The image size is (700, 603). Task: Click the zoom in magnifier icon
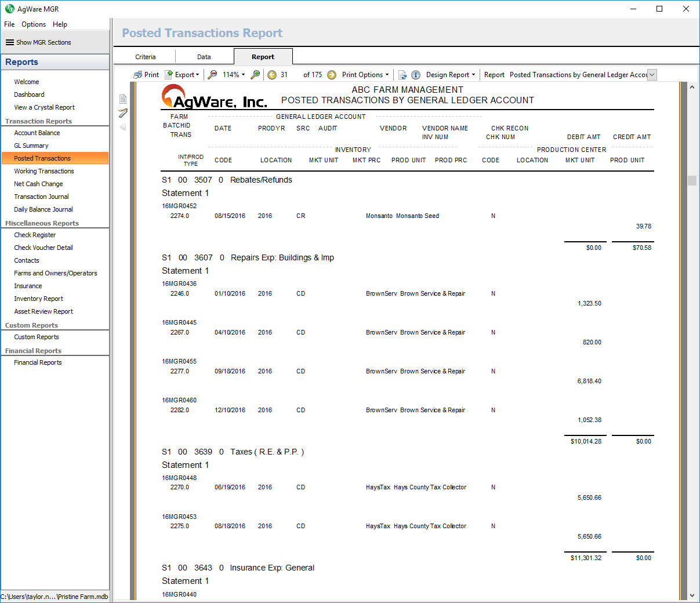coord(255,75)
